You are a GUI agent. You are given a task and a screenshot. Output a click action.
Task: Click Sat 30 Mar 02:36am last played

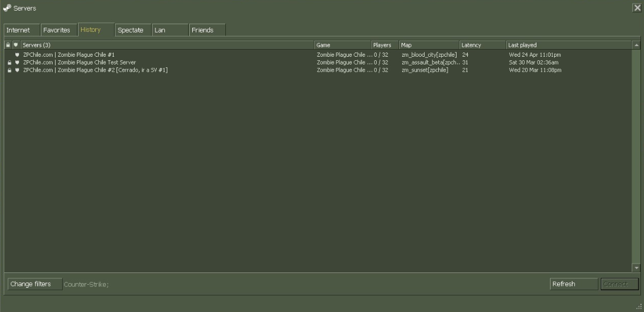coord(533,63)
